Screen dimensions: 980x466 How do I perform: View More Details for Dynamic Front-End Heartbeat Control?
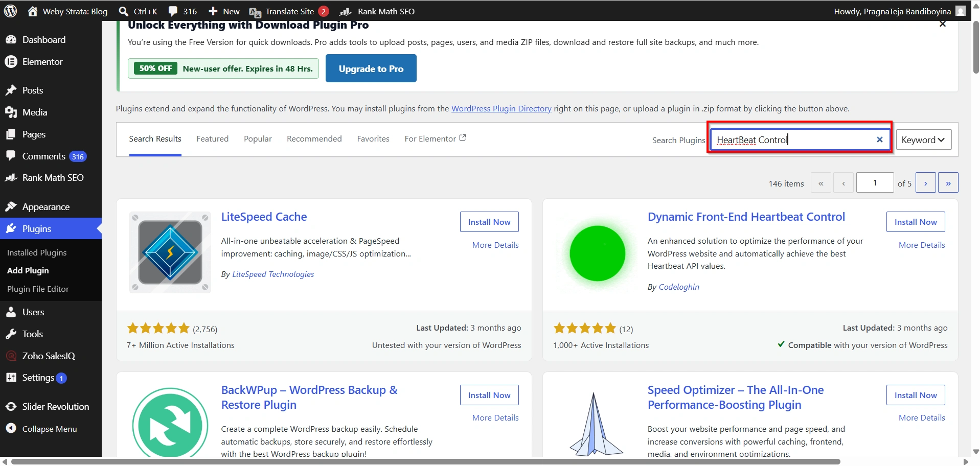coord(921,245)
